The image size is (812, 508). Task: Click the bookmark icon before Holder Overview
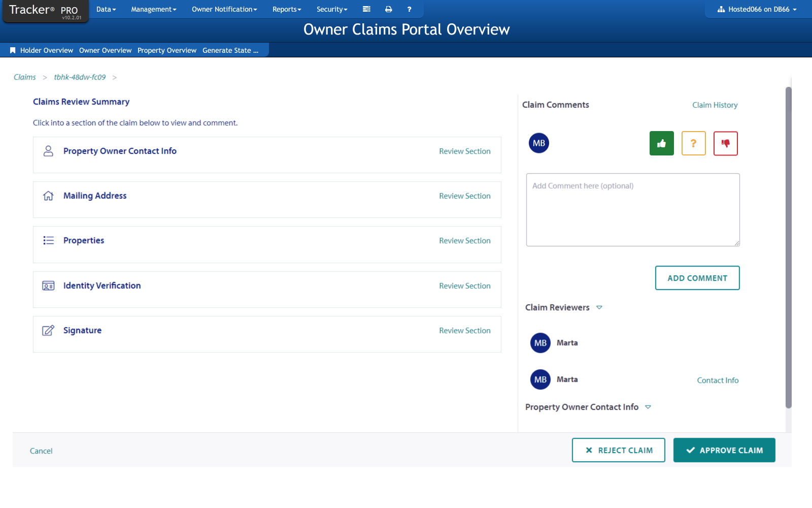point(13,50)
